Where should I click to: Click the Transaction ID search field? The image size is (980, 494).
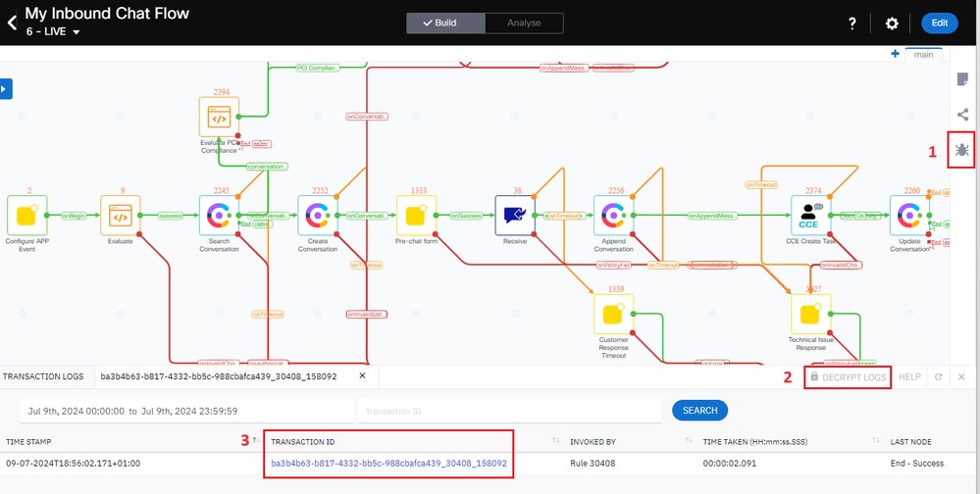pos(509,411)
